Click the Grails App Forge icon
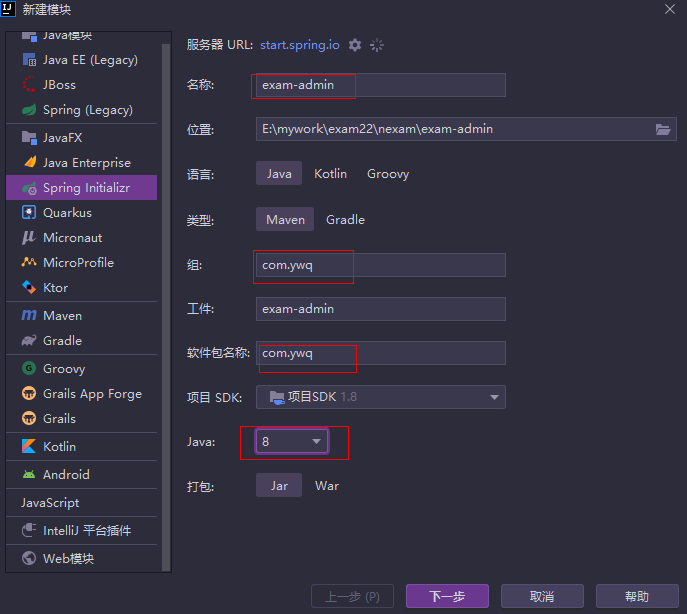The image size is (687, 614). (x=29, y=393)
